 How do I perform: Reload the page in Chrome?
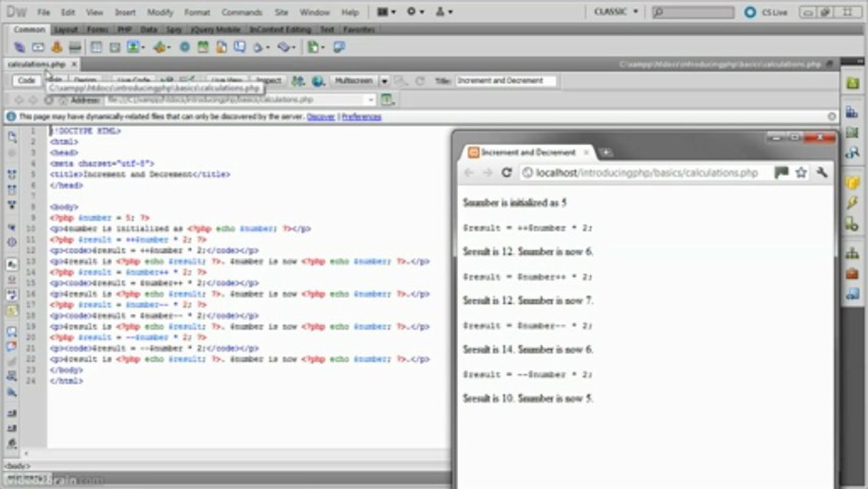click(x=506, y=173)
